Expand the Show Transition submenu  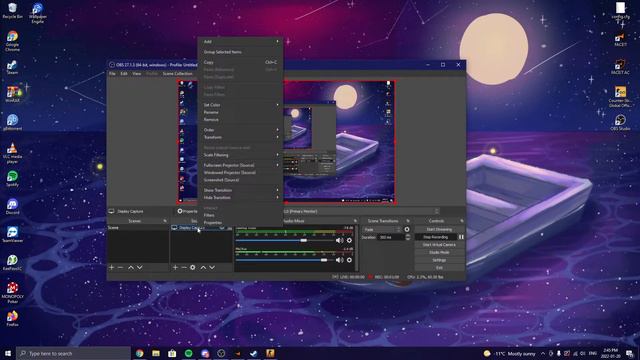click(x=240, y=190)
